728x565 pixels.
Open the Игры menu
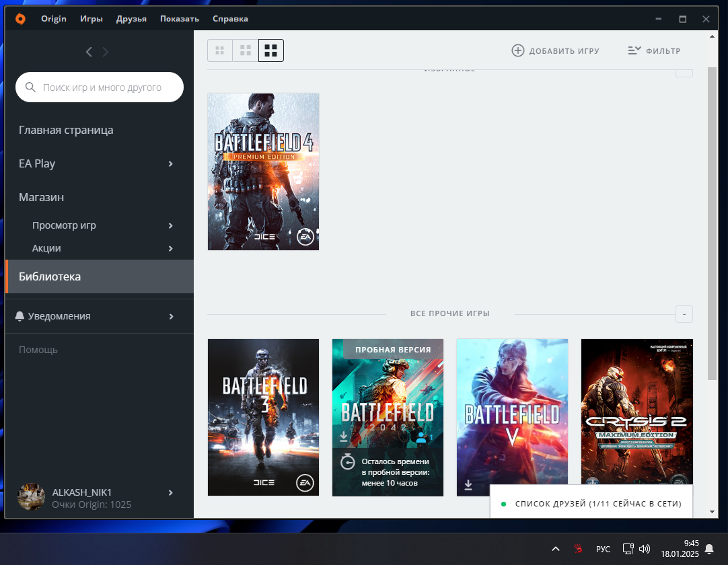click(91, 19)
